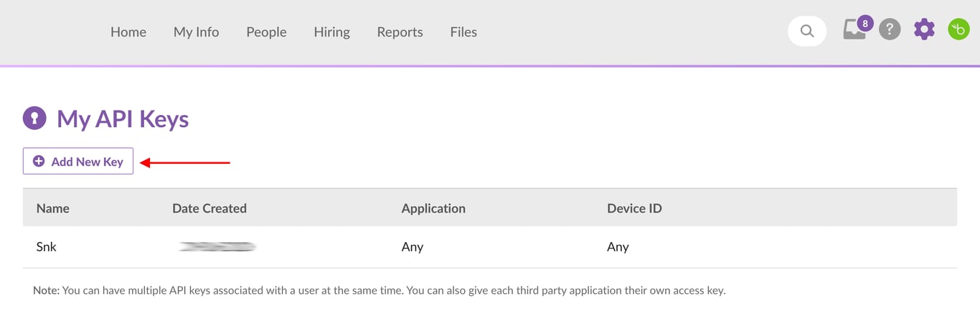Viewport: 980px width, 311px height.
Task: Open the Files menu
Action: tap(463, 32)
